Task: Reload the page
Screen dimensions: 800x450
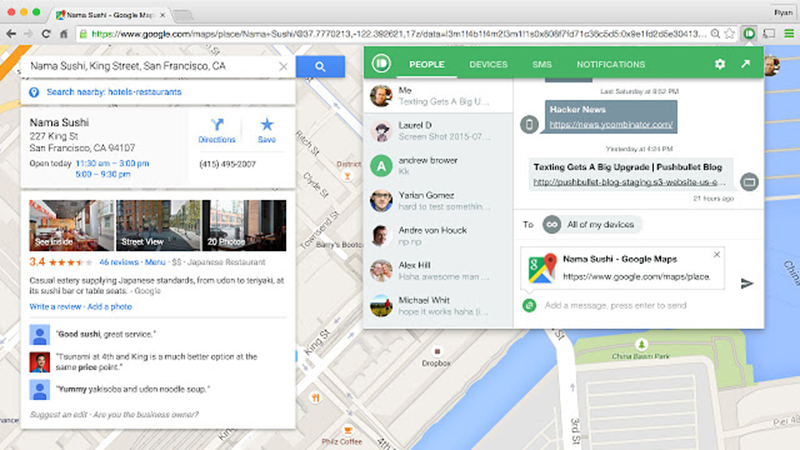Action: [46, 34]
